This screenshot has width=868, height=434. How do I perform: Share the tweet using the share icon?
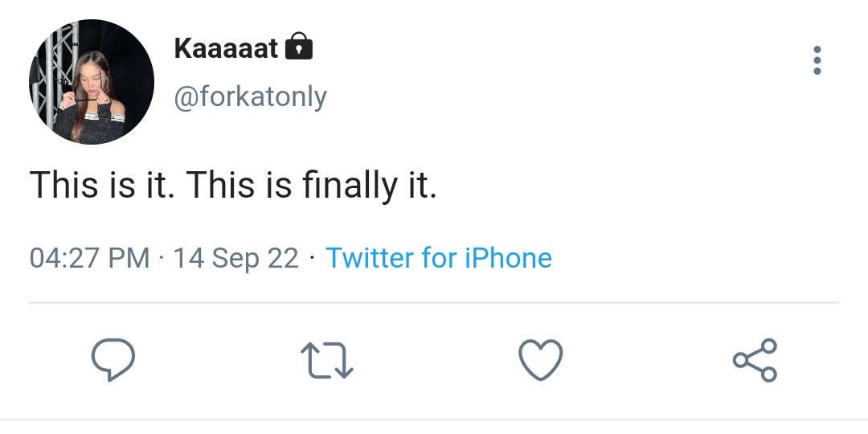click(755, 360)
